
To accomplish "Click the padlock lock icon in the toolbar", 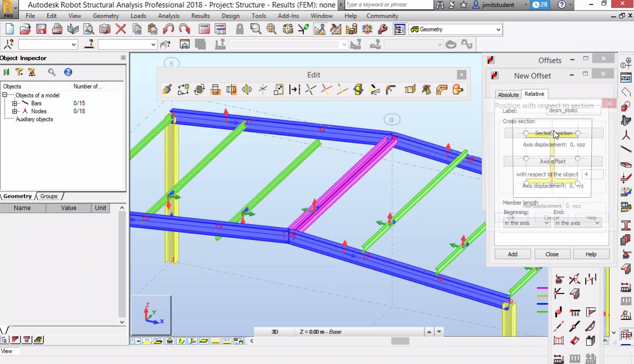I will point(240,29).
